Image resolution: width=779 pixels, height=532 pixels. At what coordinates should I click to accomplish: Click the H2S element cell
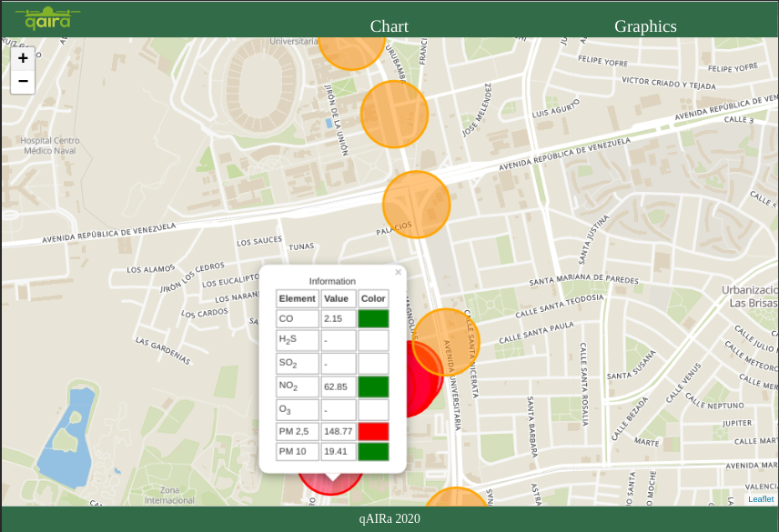(x=297, y=340)
